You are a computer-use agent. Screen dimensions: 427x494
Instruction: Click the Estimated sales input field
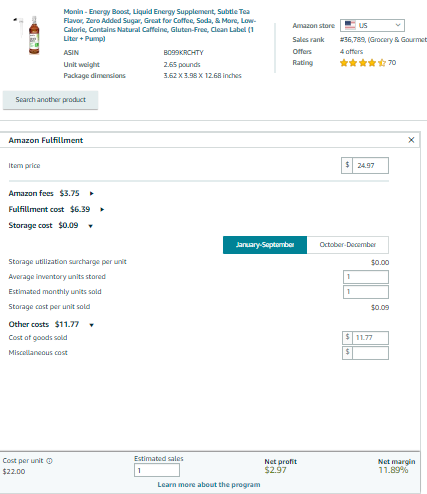(x=157, y=470)
